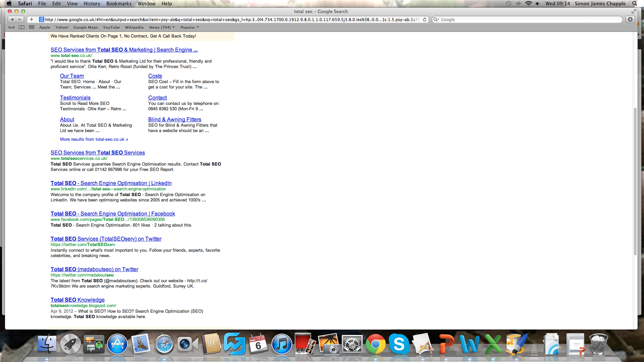Open the Bookmarks menu

[x=119, y=3]
